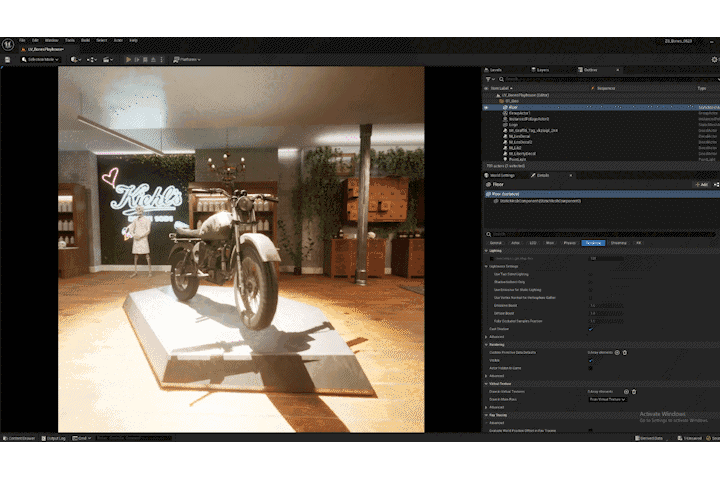Image resolution: width=720 pixels, height=480 pixels.
Task: Click the Emissive Boost value slider
Action: tap(606, 305)
